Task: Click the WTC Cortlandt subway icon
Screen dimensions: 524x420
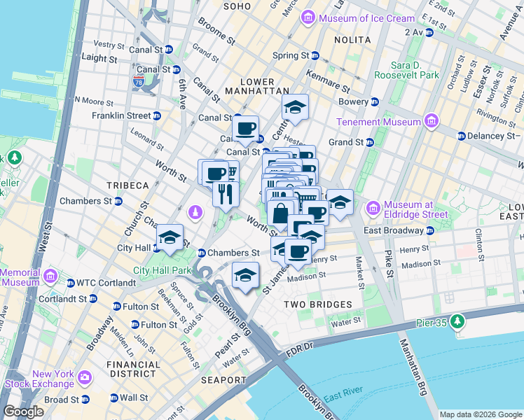Action: [71, 283]
